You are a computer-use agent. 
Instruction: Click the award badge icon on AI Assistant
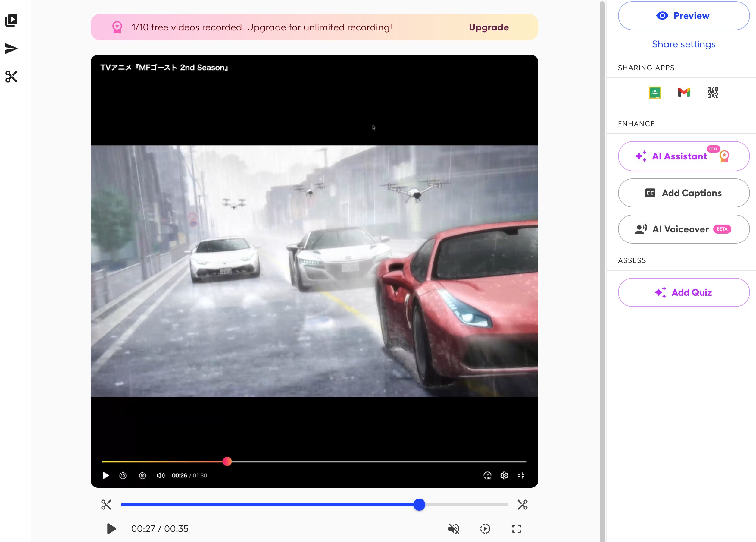pyautogui.click(x=724, y=156)
